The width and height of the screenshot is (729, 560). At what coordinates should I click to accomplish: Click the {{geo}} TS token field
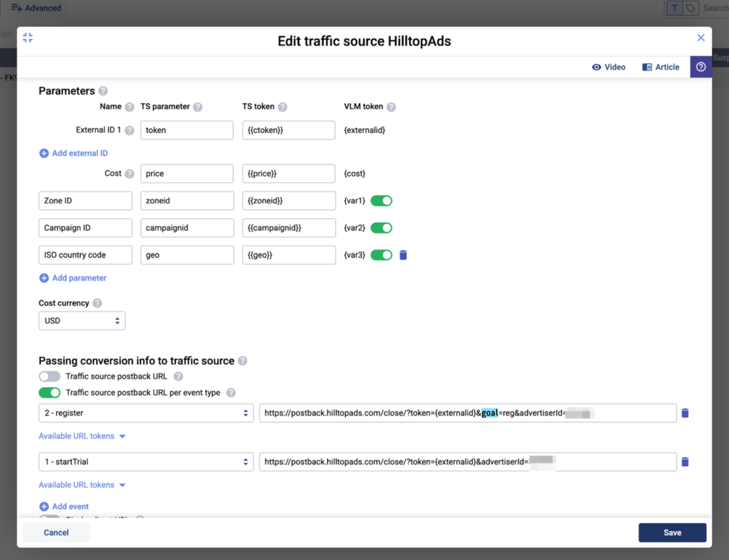click(289, 255)
